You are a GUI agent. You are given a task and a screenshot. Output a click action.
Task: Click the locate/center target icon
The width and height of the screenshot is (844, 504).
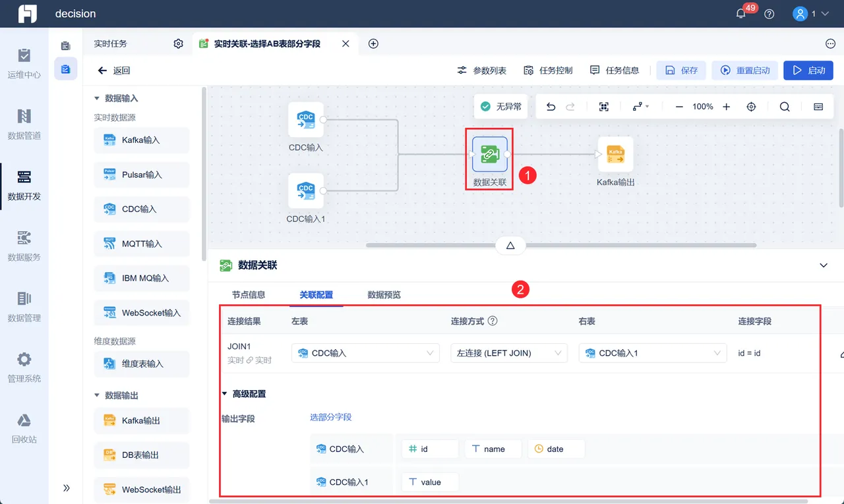751,107
